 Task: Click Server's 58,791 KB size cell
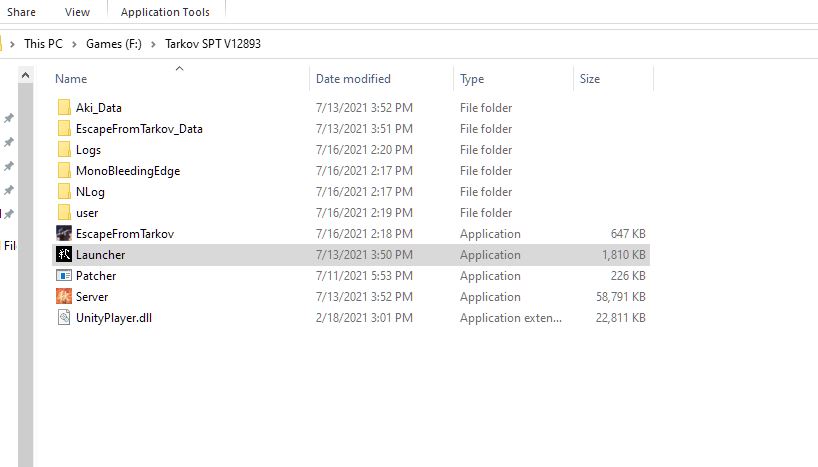(x=621, y=296)
